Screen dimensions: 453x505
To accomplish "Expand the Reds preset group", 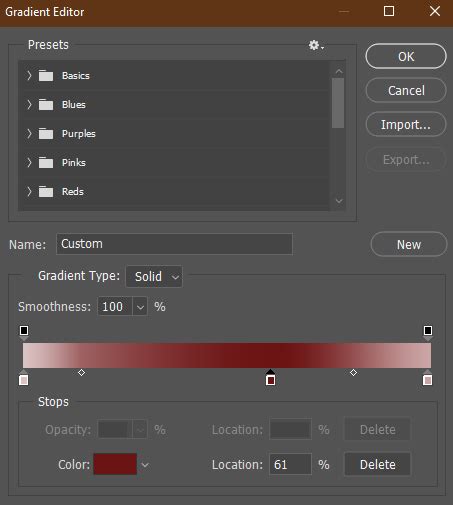I will [x=29, y=192].
